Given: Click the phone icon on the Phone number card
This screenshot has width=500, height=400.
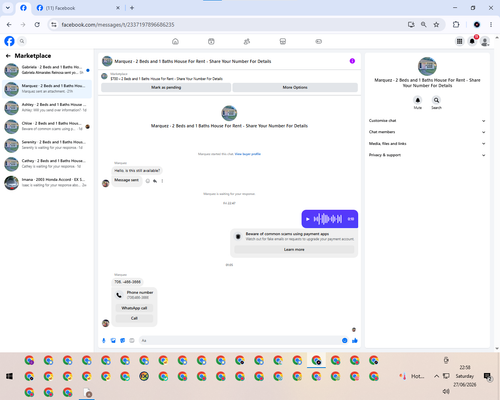Looking at the screenshot, I should point(119,295).
